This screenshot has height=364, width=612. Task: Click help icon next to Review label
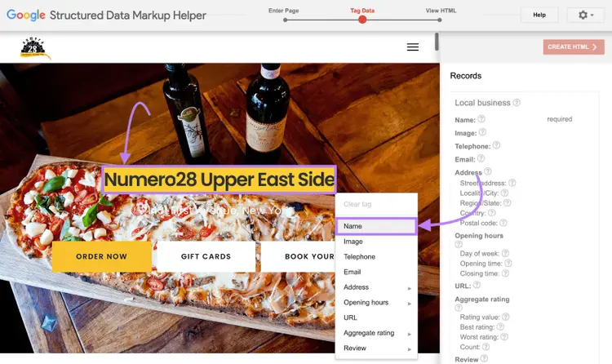coord(484,358)
